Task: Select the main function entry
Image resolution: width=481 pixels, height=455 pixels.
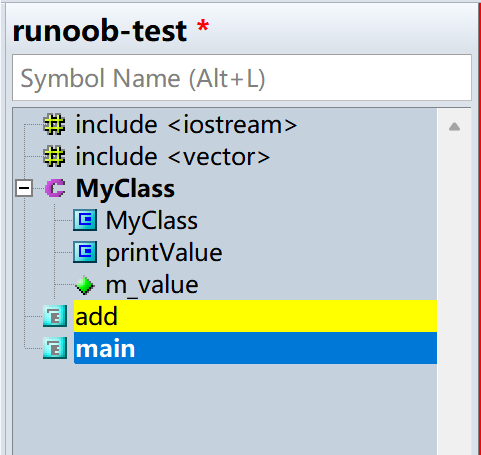Action: pos(255,348)
